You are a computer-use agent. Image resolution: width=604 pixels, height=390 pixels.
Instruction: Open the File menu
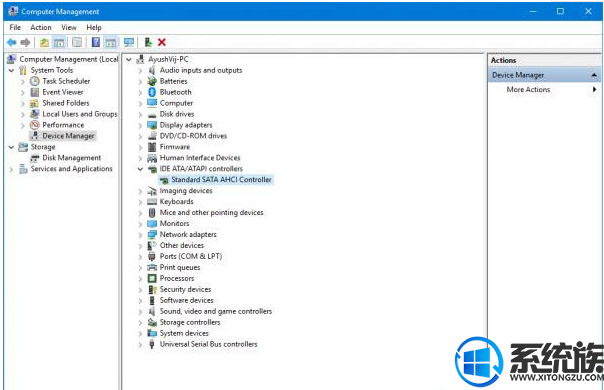pyautogui.click(x=15, y=27)
